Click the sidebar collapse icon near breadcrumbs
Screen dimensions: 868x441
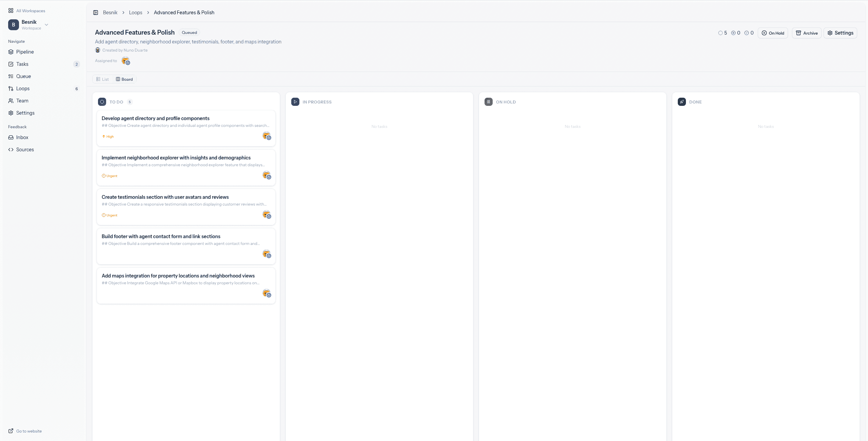point(95,12)
